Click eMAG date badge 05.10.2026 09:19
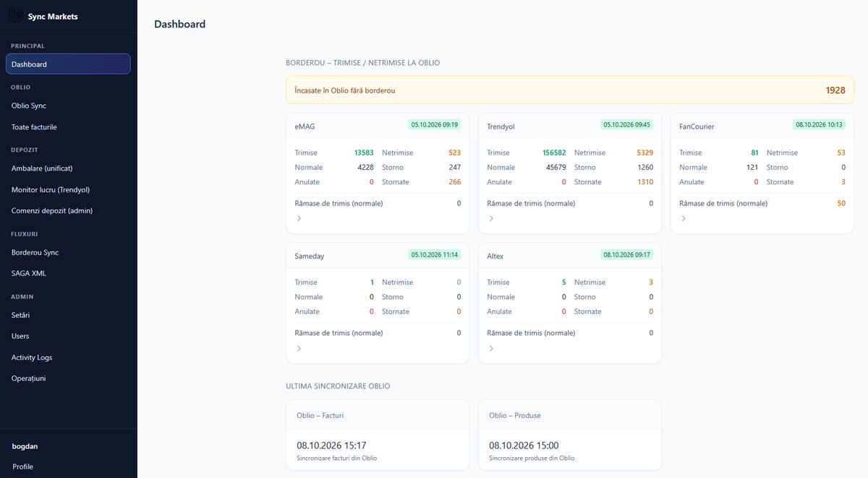Image resolution: width=868 pixels, height=478 pixels. click(x=435, y=124)
